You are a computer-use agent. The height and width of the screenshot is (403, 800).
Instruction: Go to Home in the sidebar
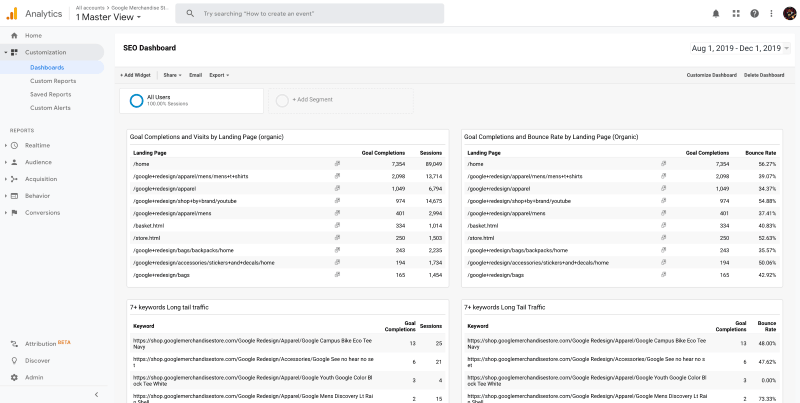tap(34, 36)
